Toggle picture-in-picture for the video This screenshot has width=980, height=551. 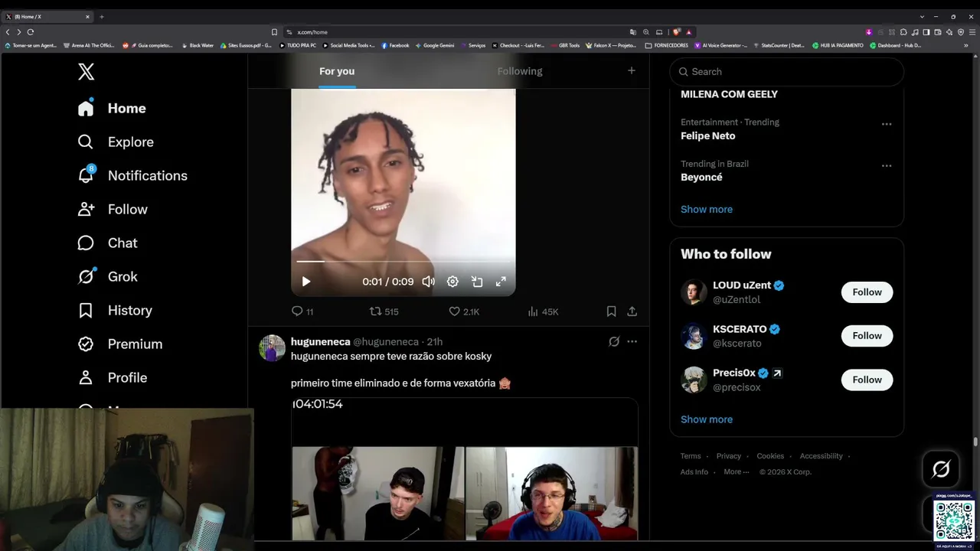(477, 282)
